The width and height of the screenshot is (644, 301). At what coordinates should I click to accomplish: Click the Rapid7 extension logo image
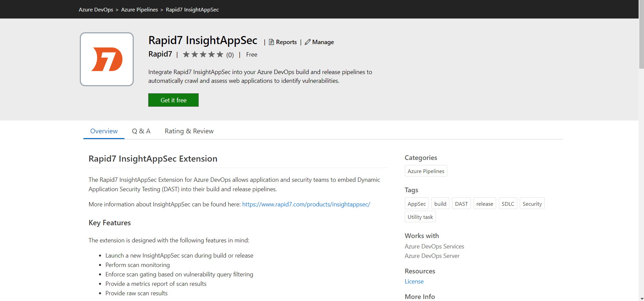tap(107, 59)
